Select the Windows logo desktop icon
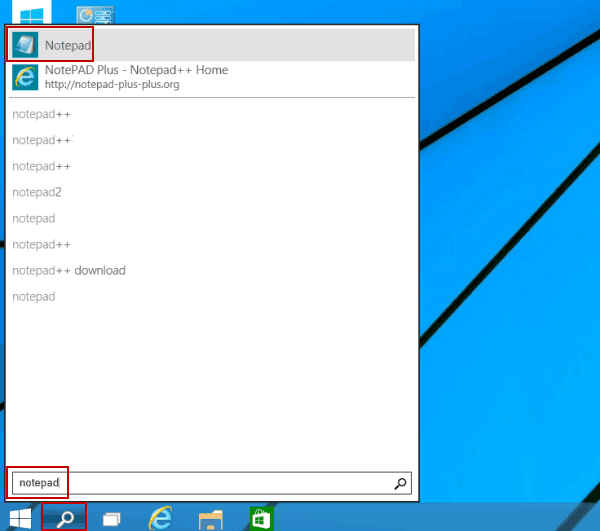This screenshot has width=600, height=531. pyautogui.click(x=32, y=12)
